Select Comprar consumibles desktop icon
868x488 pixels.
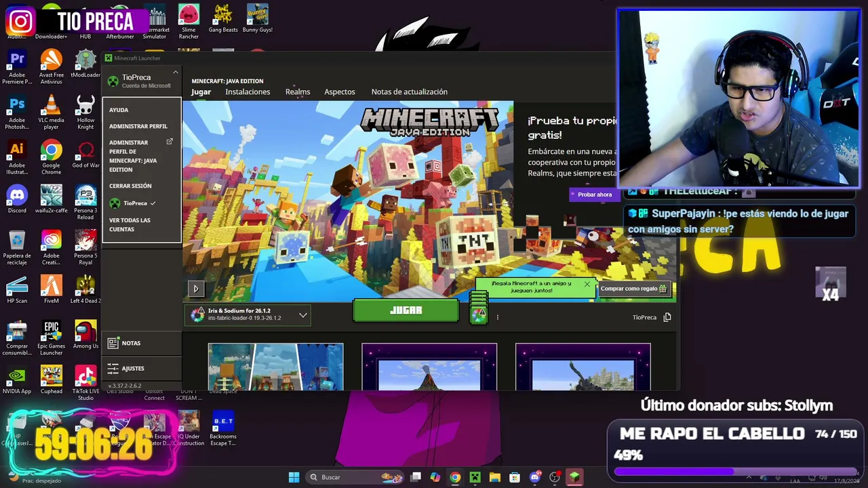coord(17,338)
